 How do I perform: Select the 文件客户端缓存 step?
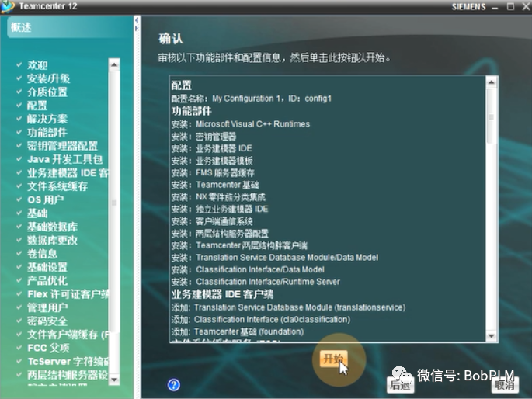coord(68,335)
